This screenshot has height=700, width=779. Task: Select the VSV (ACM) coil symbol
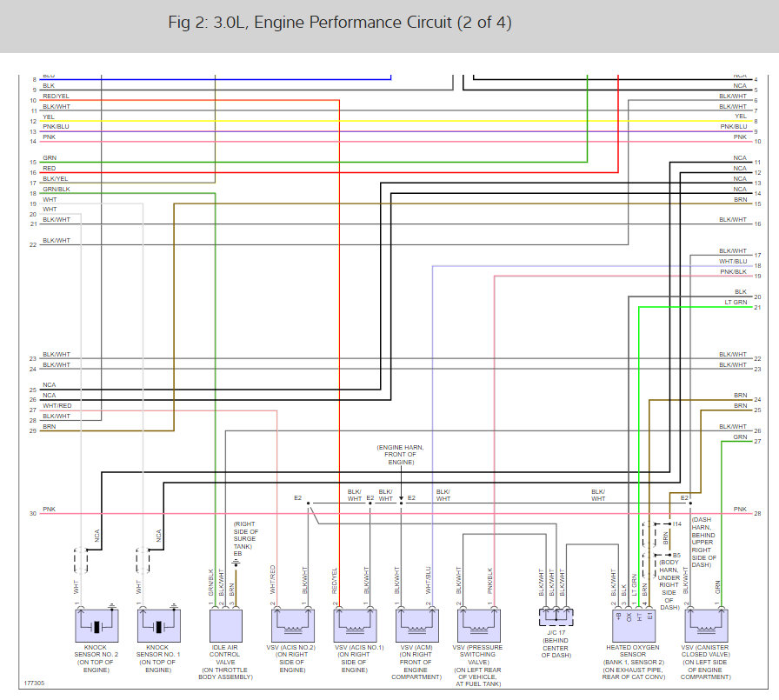(416, 625)
